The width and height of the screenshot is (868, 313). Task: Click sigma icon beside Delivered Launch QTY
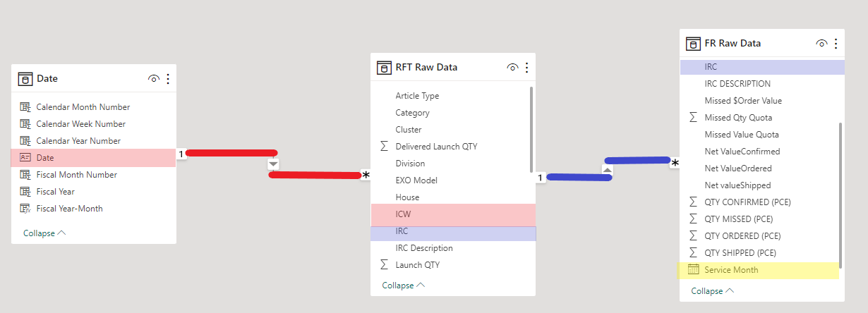(385, 147)
